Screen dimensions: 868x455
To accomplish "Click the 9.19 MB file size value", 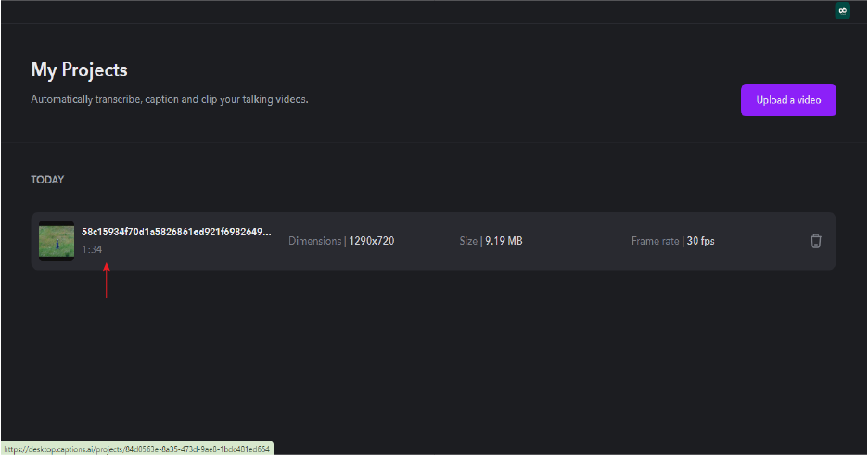I will (x=504, y=241).
